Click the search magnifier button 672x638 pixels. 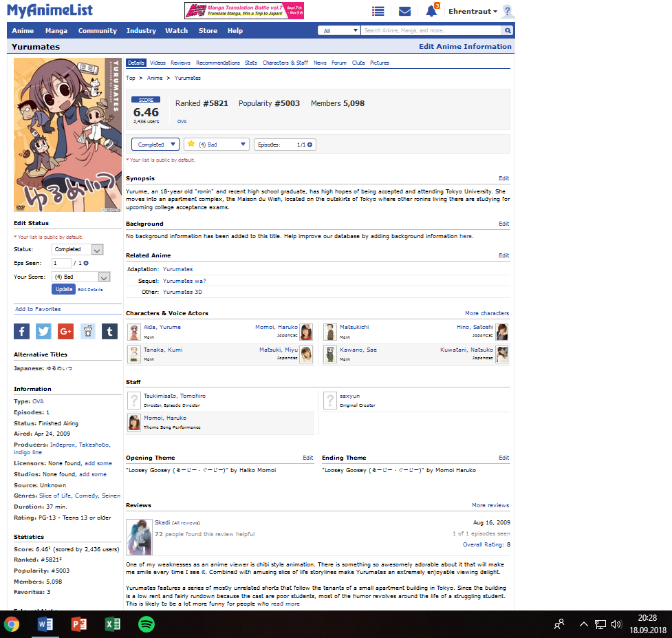508,31
